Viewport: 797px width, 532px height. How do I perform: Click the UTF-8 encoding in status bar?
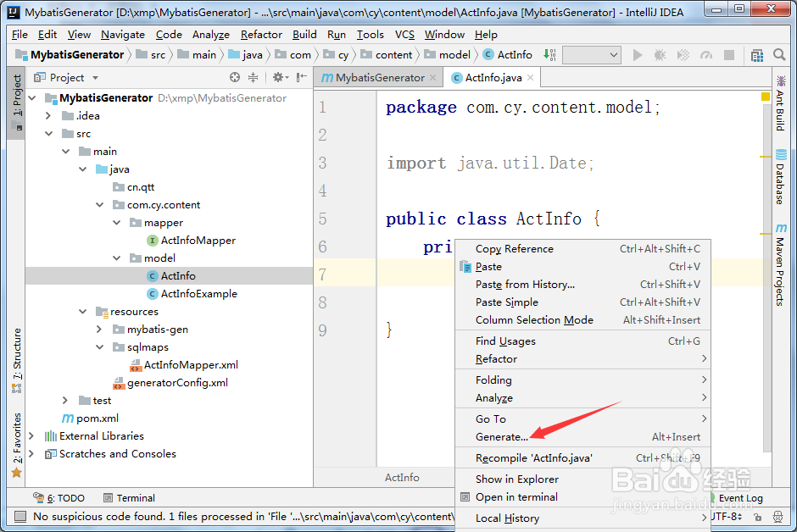pyautogui.click(x=727, y=517)
